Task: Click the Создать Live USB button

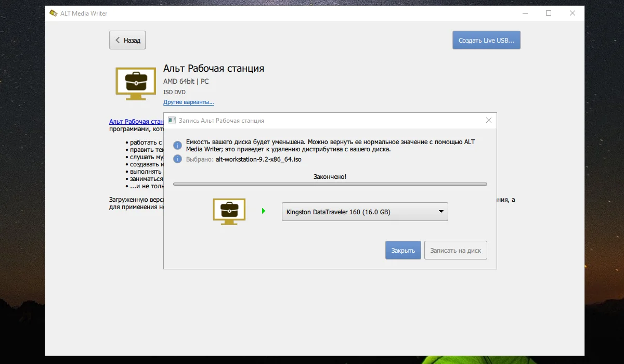Action: (x=486, y=40)
